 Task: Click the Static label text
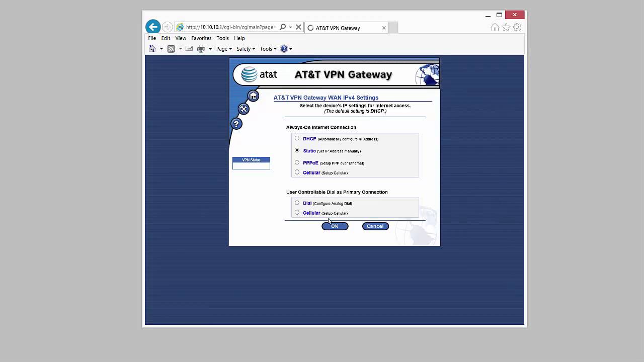pyautogui.click(x=309, y=151)
